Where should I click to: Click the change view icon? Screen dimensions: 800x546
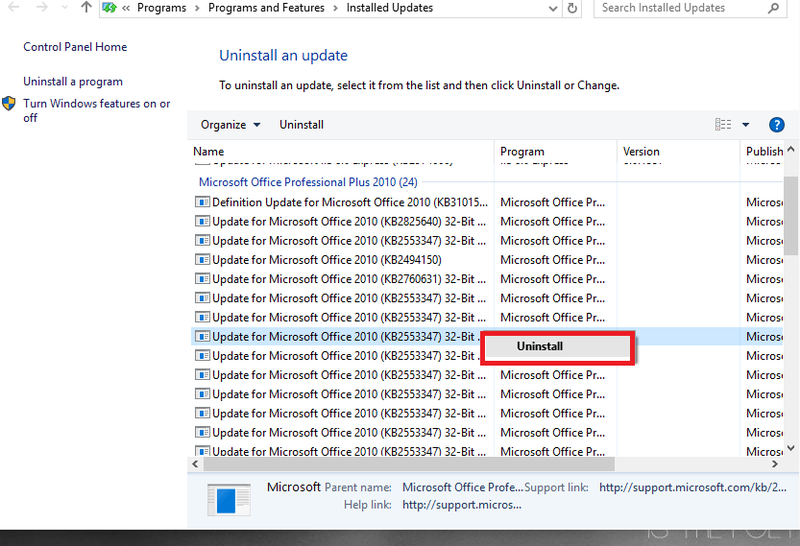click(x=723, y=125)
